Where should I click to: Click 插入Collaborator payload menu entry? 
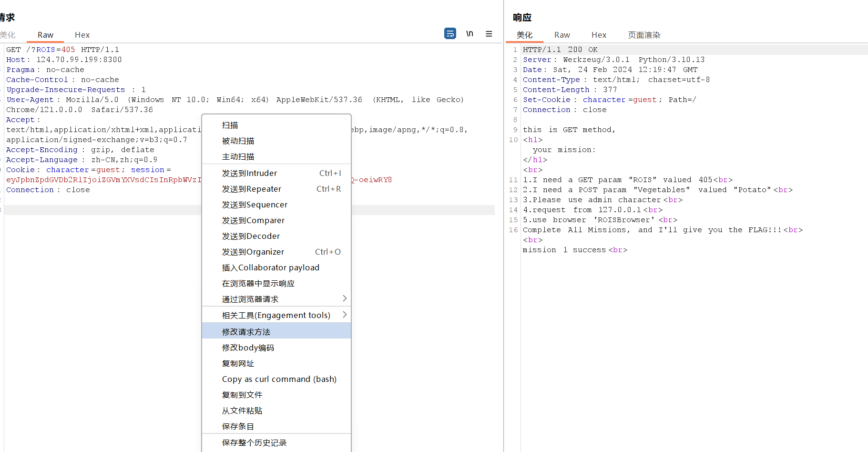click(x=270, y=267)
